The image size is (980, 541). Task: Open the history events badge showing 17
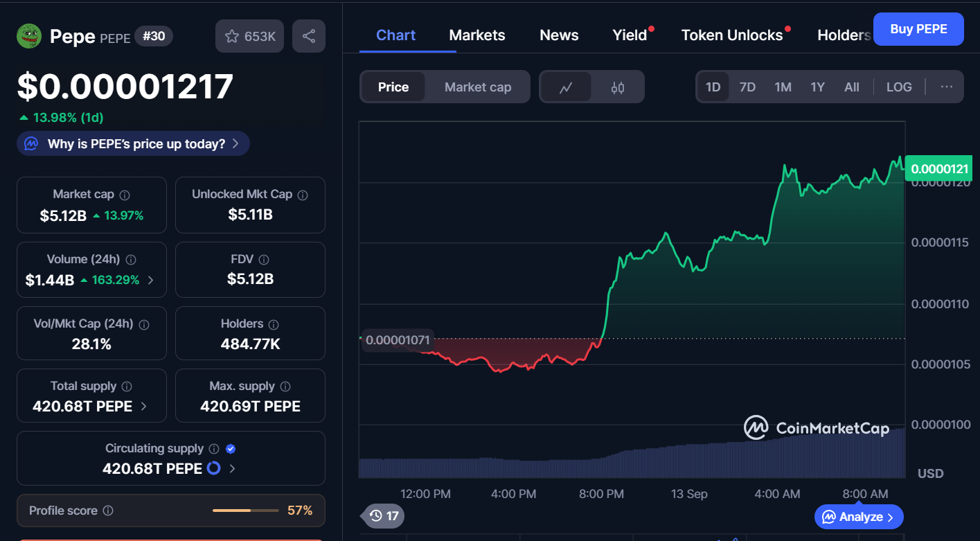tap(384, 516)
